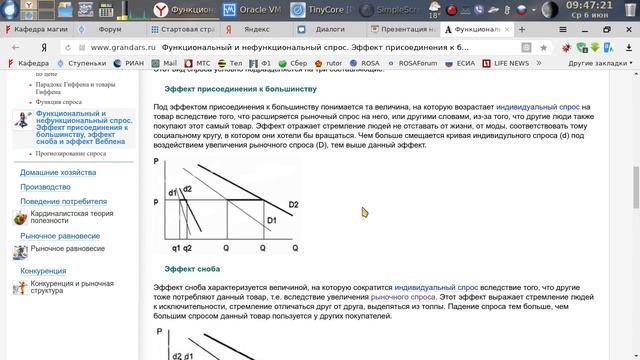Open the Производство section
This screenshot has height=360, width=640.
[x=45, y=187]
